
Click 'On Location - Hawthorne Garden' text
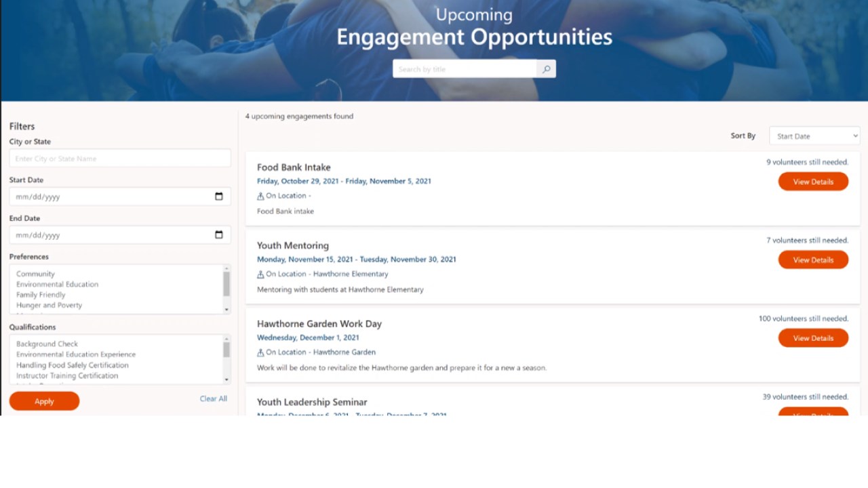(x=321, y=352)
